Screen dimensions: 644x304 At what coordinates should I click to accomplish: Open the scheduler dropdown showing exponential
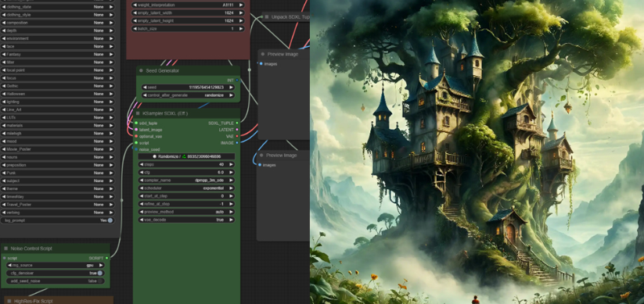pos(186,188)
